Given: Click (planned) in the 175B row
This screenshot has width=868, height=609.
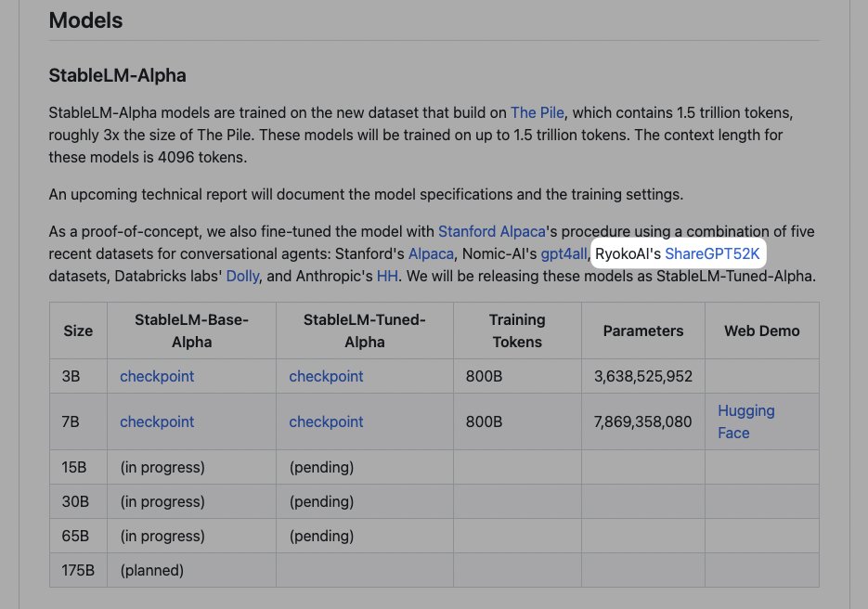Looking at the screenshot, I should coord(151,570).
